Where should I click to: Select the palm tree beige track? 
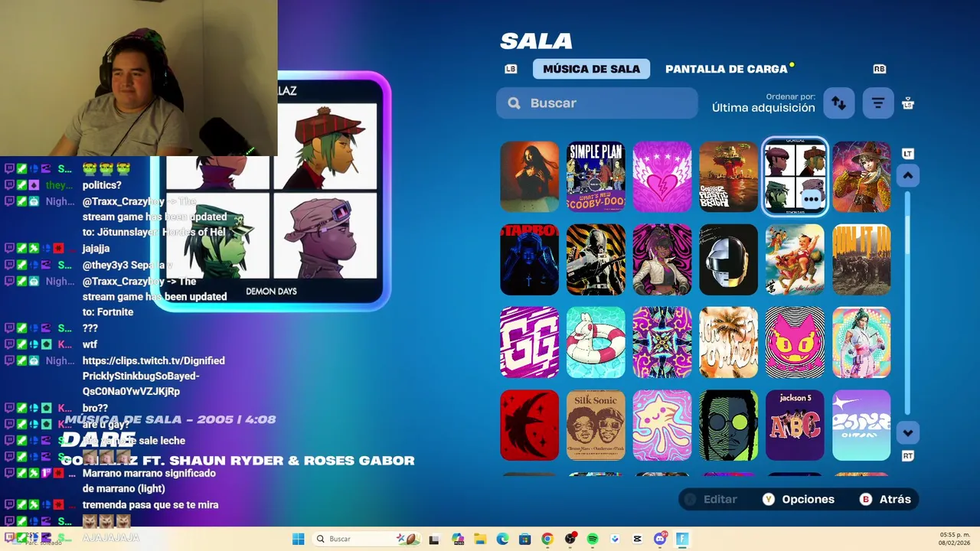pos(729,342)
